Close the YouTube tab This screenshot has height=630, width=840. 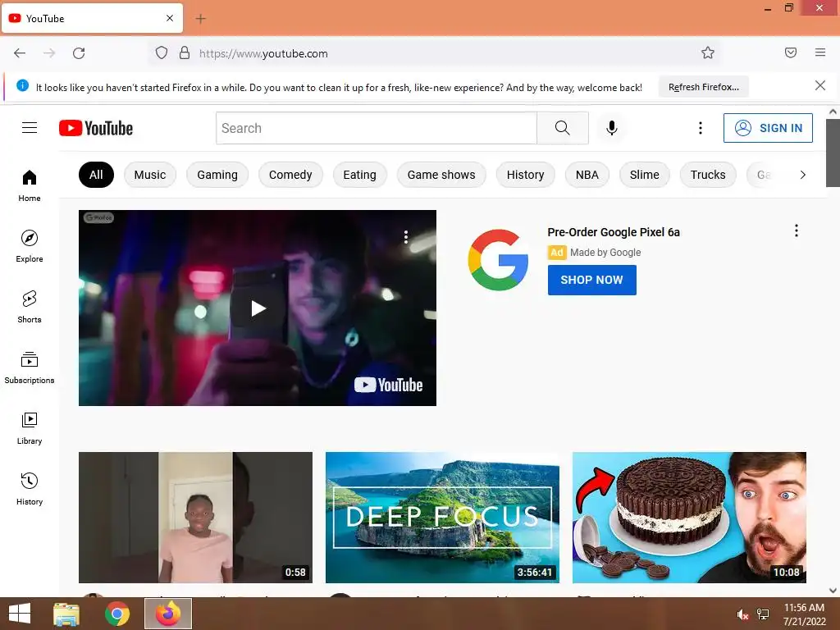[x=170, y=18]
